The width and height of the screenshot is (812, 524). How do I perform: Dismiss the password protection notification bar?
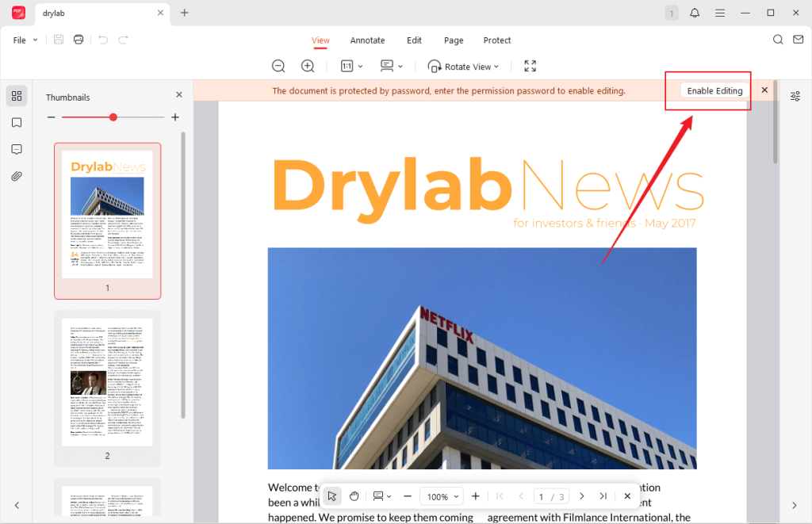(x=764, y=90)
